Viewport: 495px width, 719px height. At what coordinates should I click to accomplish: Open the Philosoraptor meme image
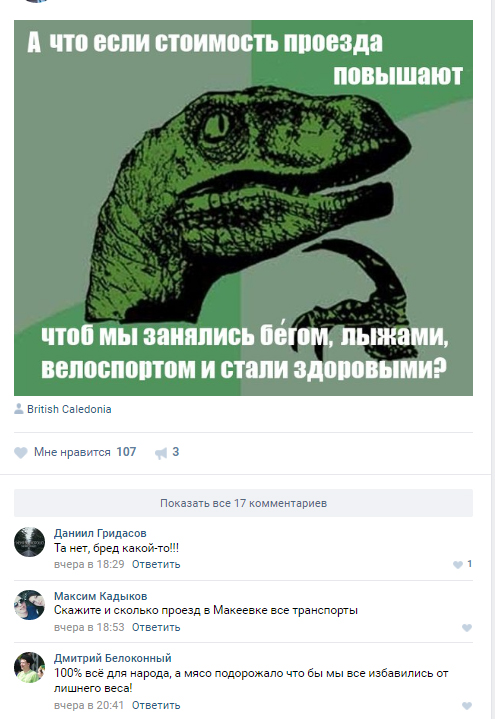point(243,208)
